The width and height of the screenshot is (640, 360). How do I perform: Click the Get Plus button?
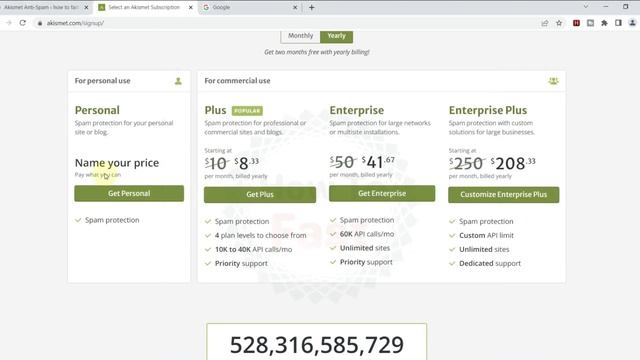pos(260,195)
